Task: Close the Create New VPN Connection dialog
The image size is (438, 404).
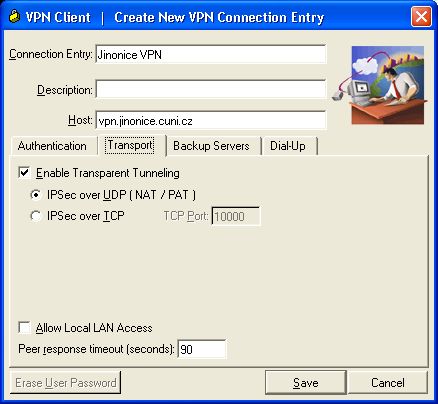Action: [x=421, y=17]
